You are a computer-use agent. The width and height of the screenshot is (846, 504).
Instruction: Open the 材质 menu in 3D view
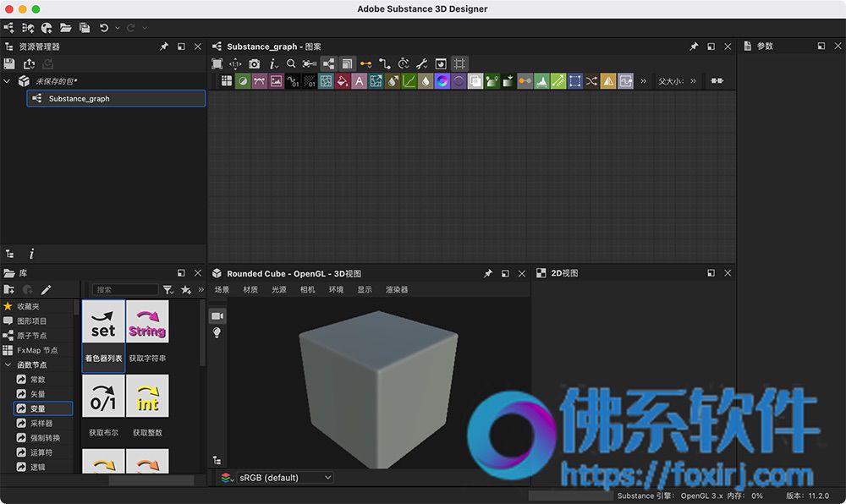click(250, 289)
